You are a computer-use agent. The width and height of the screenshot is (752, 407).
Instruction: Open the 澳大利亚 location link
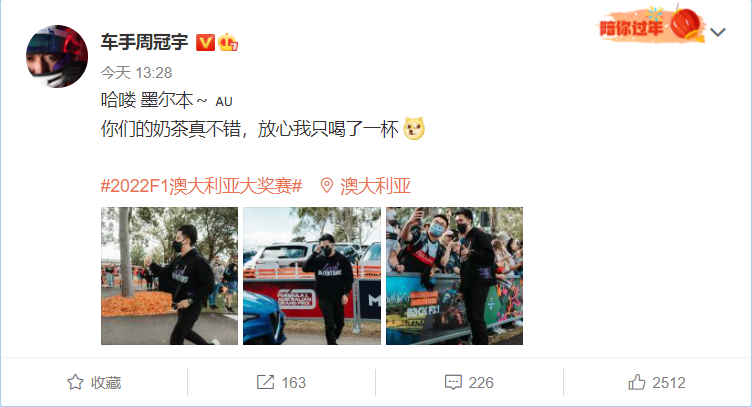coord(376,186)
